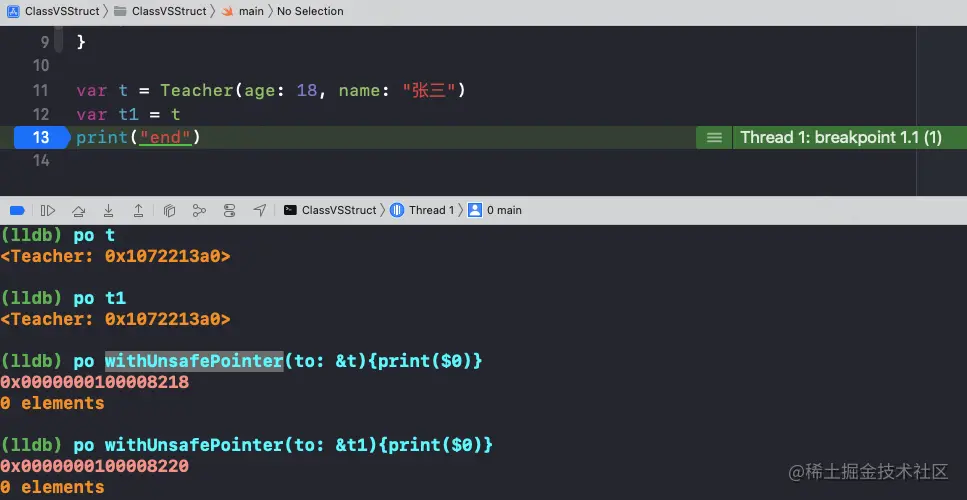Viewport: 967px width, 500px height.
Task: Click "po withUnsafePointer(to: &t1)" command line
Action: click(x=283, y=445)
